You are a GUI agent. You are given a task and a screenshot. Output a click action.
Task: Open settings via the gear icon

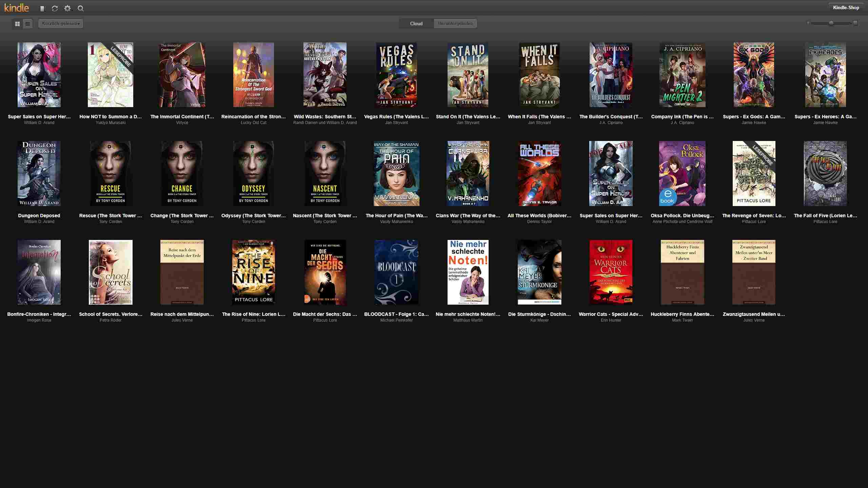[x=68, y=8]
